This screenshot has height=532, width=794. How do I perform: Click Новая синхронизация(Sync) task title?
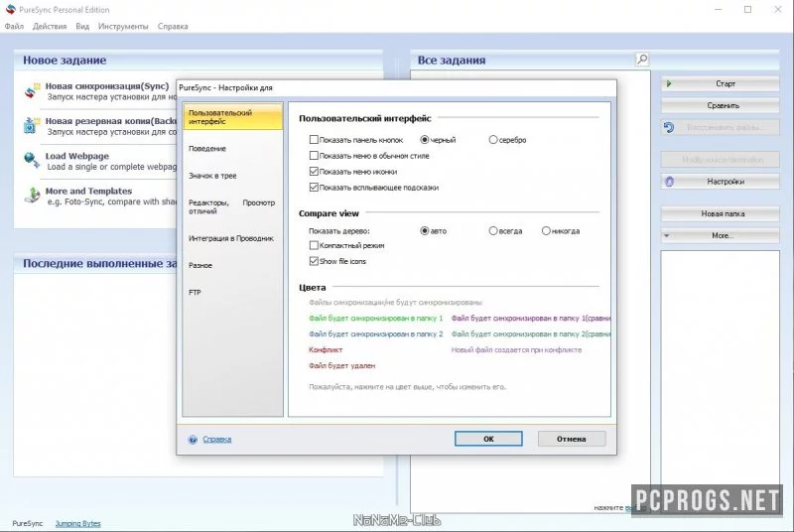[107, 85]
